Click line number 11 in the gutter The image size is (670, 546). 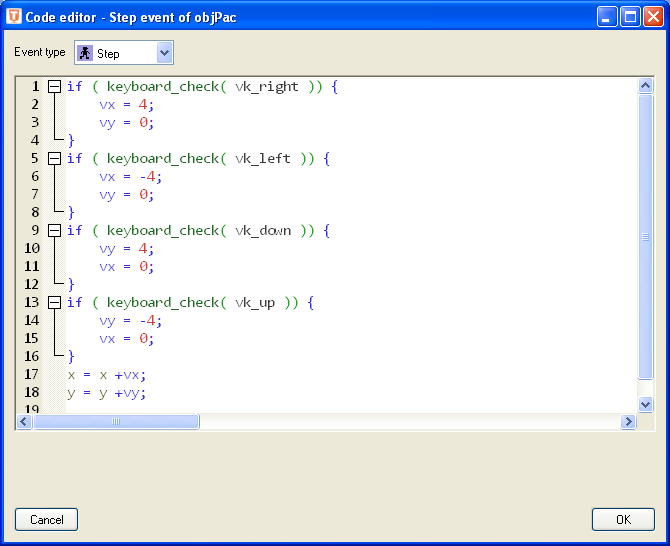[x=32, y=266]
